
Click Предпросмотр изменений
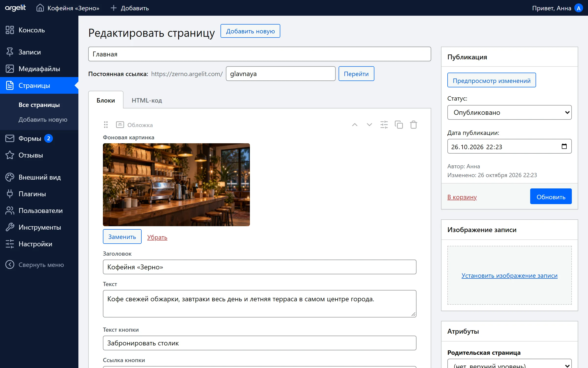[491, 80]
